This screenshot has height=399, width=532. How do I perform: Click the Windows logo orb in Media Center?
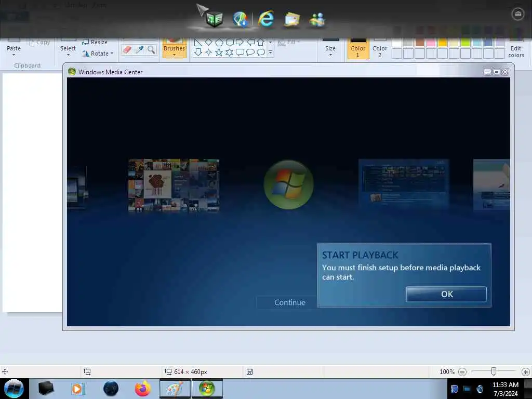289,185
